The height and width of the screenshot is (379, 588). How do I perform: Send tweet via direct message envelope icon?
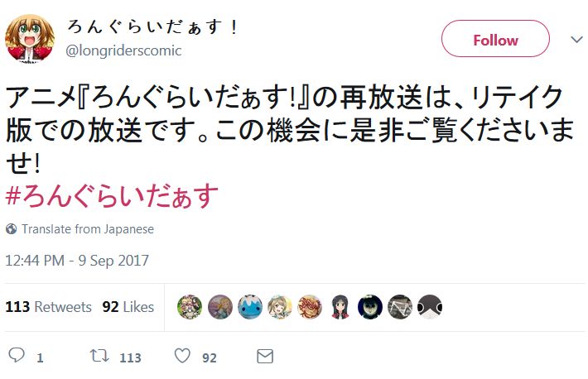click(265, 356)
